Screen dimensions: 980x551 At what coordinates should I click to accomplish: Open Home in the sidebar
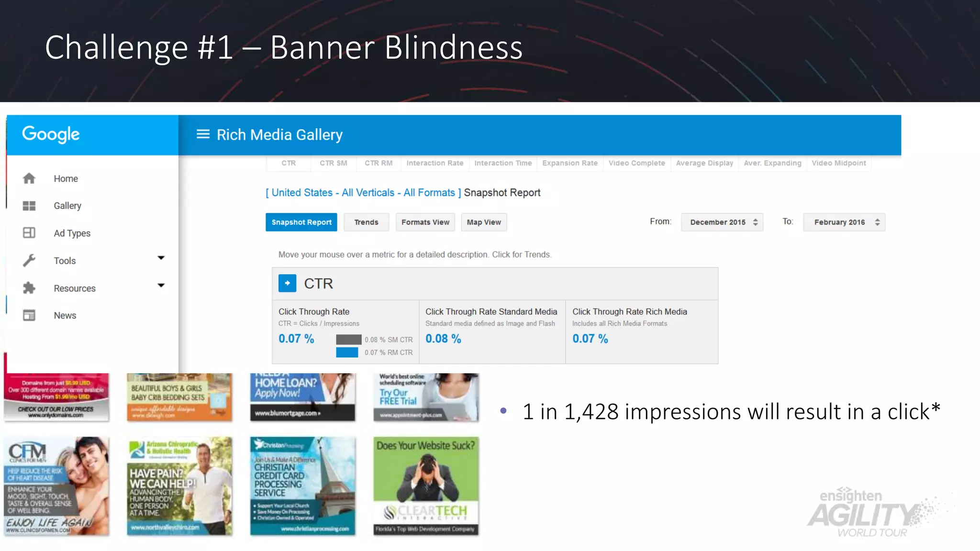tap(66, 178)
